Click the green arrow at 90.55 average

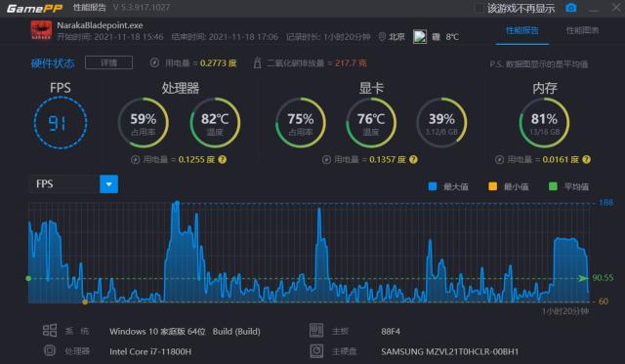(583, 278)
